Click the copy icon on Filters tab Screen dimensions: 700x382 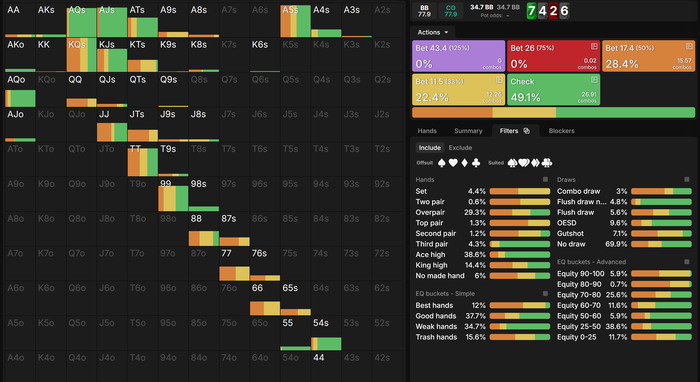coord(527,131)
